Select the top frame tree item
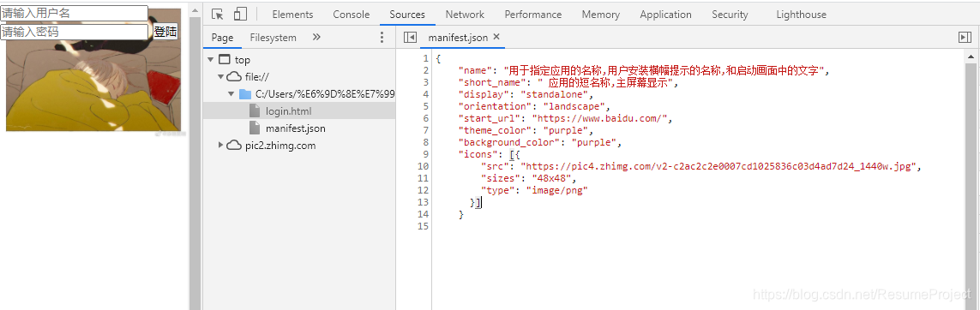Screen dimensions: 980x310 (x=243, y=60)
